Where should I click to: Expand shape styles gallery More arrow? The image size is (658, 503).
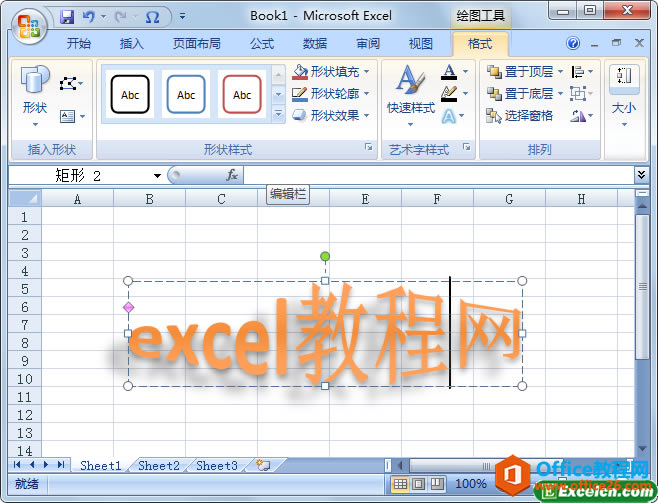[278, 114]
